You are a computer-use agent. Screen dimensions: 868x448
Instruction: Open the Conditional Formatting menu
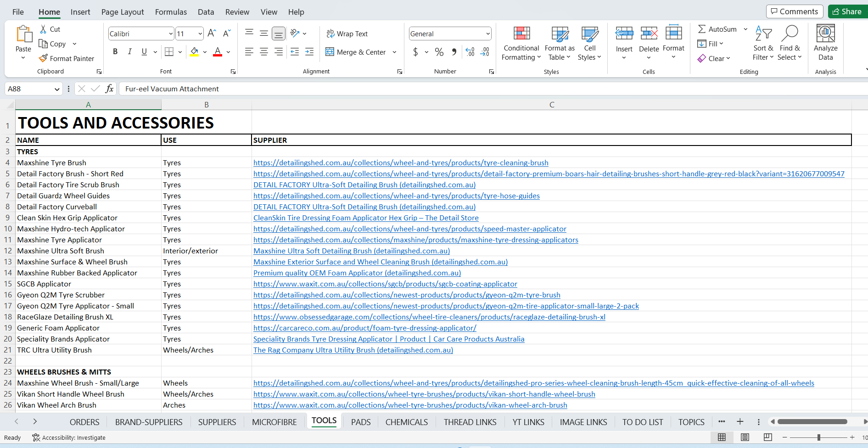(x=521, y=43)
